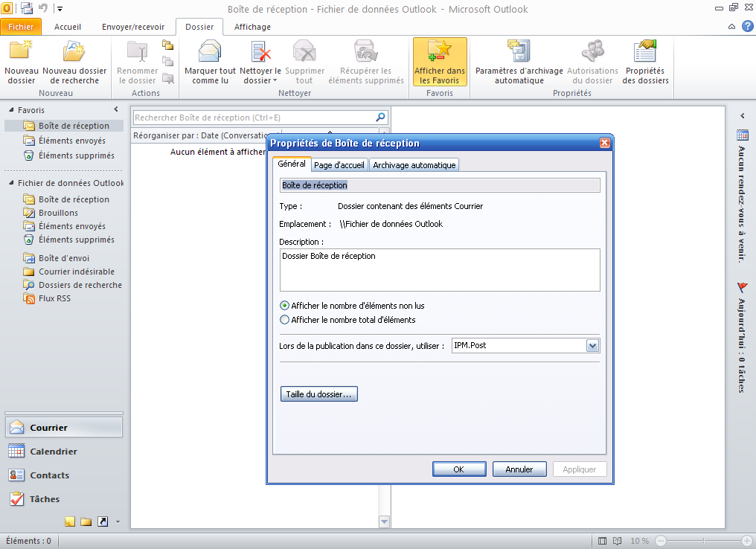Image resolution: width=756 pixels, height=549 pixels.
Task: Switch to Affichage ribbon tab
Action: coord(252,27)
